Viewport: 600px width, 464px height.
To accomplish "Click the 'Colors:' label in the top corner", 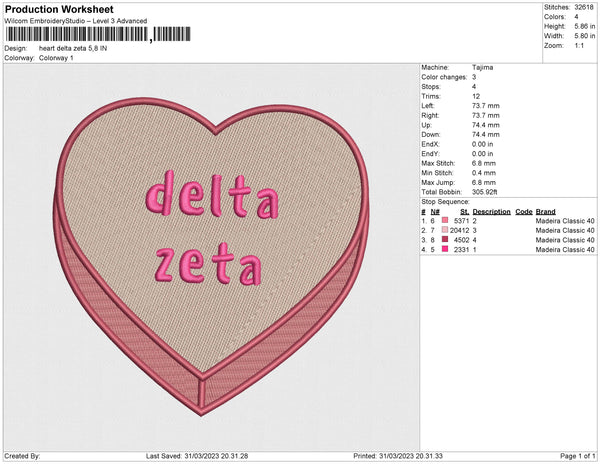I will click(x=554, y=17).
